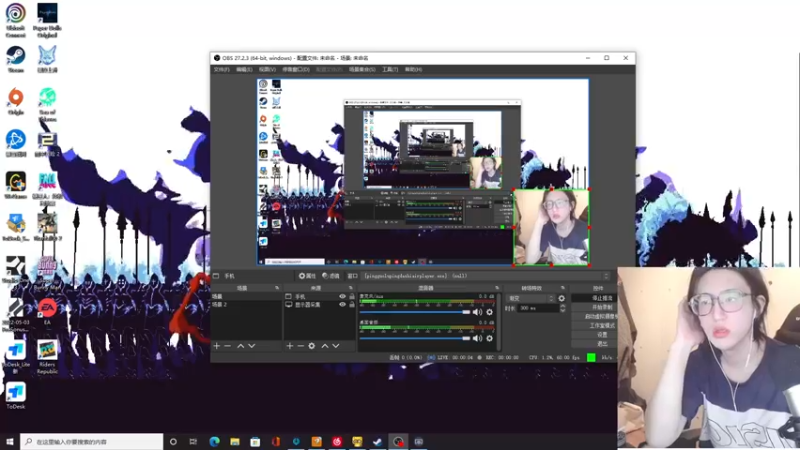800x450 pixels.
Task: Pop out the Scene Transitions dock panel
Action: tap(563, 288)
